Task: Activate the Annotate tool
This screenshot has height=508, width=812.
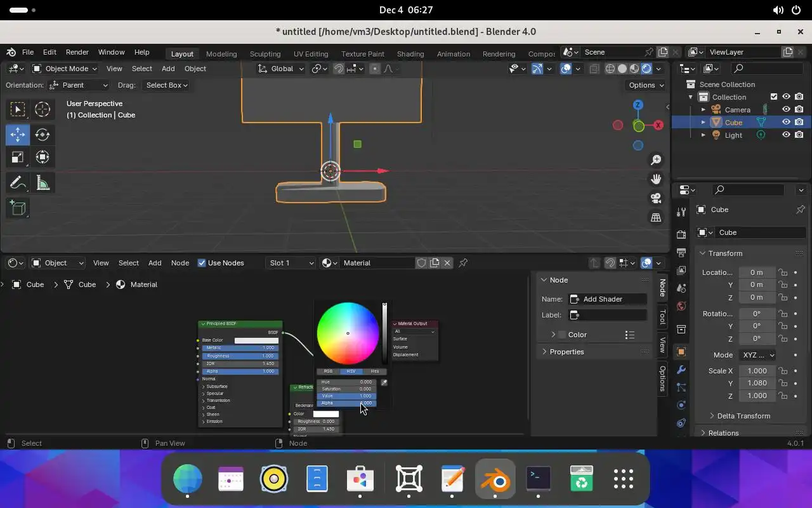Action: 18,184
